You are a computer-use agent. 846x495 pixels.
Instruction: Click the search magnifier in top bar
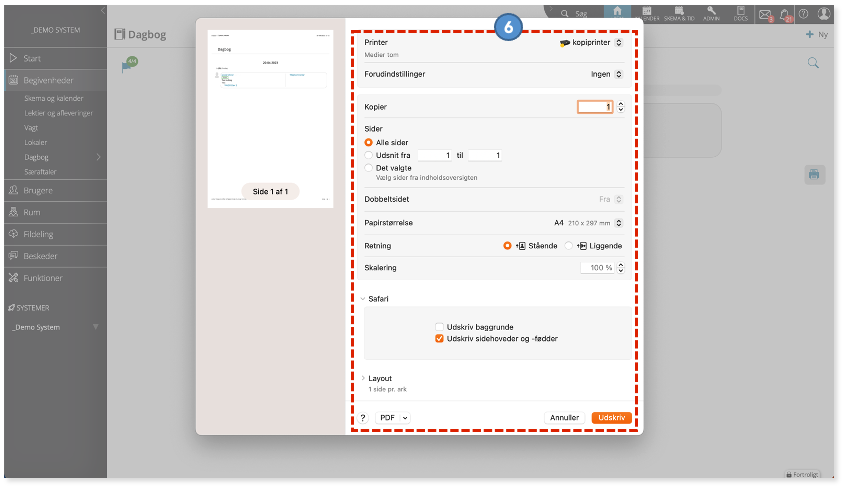tap(564, 13)
